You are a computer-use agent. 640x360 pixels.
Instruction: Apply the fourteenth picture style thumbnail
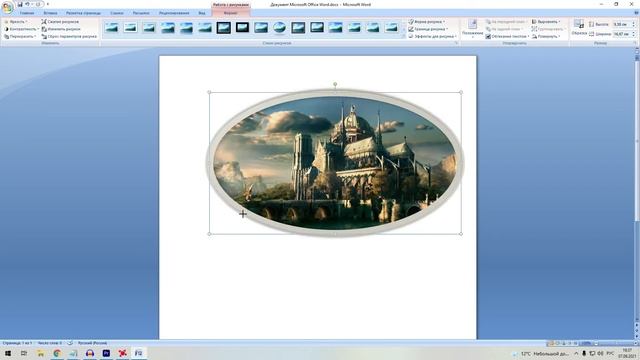click(x=354, y=28)
